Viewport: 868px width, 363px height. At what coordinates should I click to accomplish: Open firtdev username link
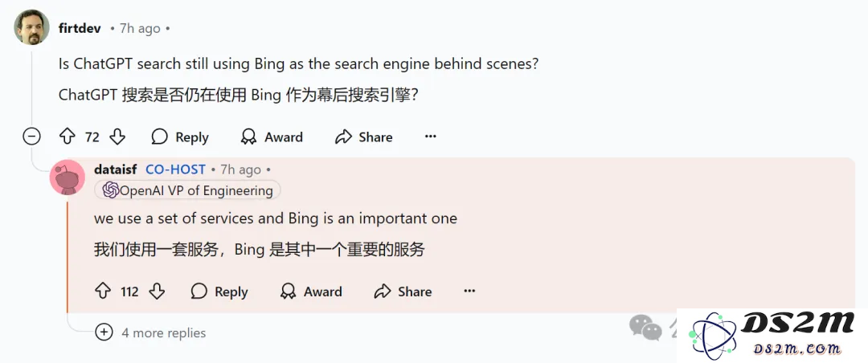pyautogui.click(x=80, y=28)
